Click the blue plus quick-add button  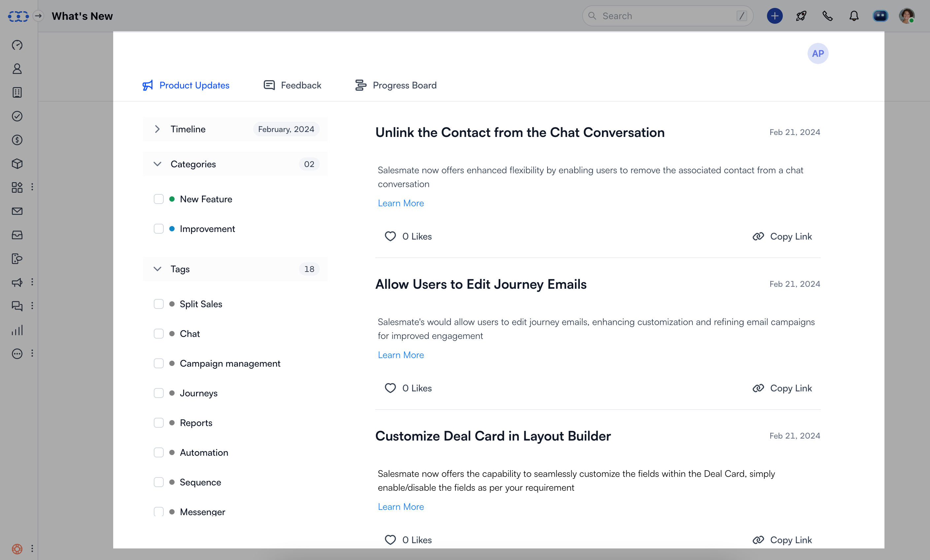775,16
